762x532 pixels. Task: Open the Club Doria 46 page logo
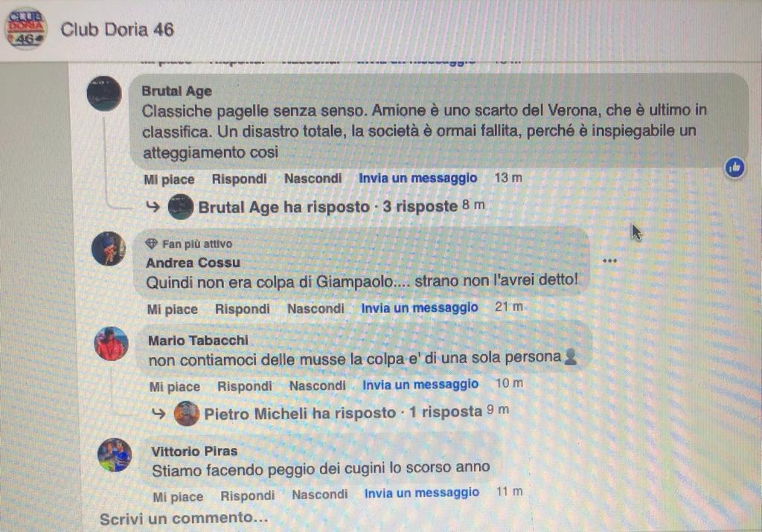(x=26, y=29)
